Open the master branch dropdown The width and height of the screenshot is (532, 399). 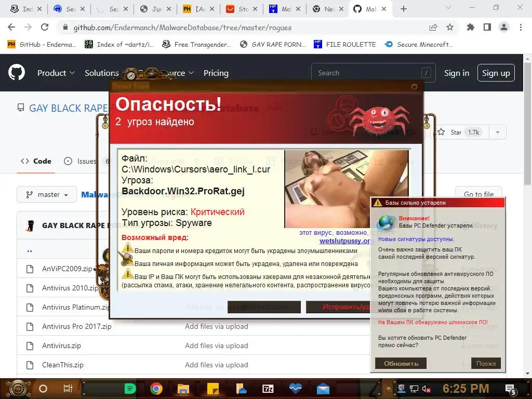tap(47, 194)
